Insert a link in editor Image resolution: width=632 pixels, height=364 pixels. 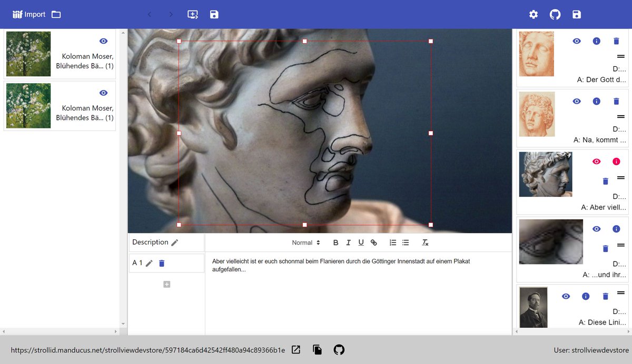click(x=374, y=242)
